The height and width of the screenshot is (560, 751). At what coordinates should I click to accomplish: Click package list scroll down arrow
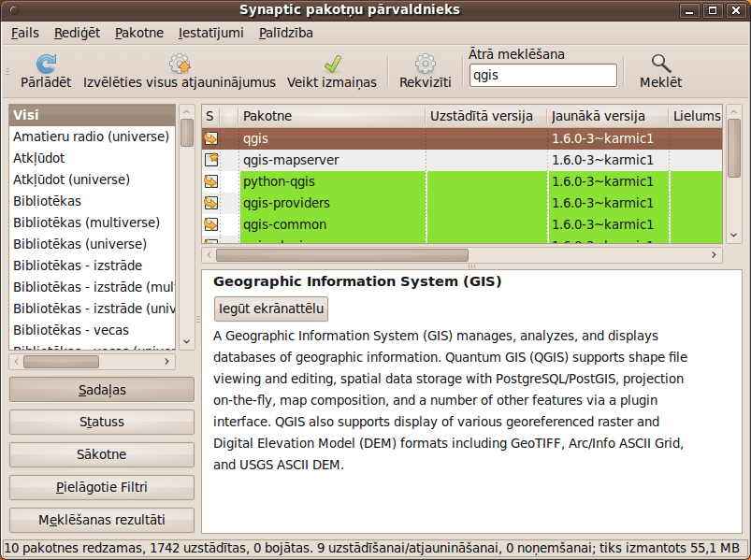[x=734, y=235]
